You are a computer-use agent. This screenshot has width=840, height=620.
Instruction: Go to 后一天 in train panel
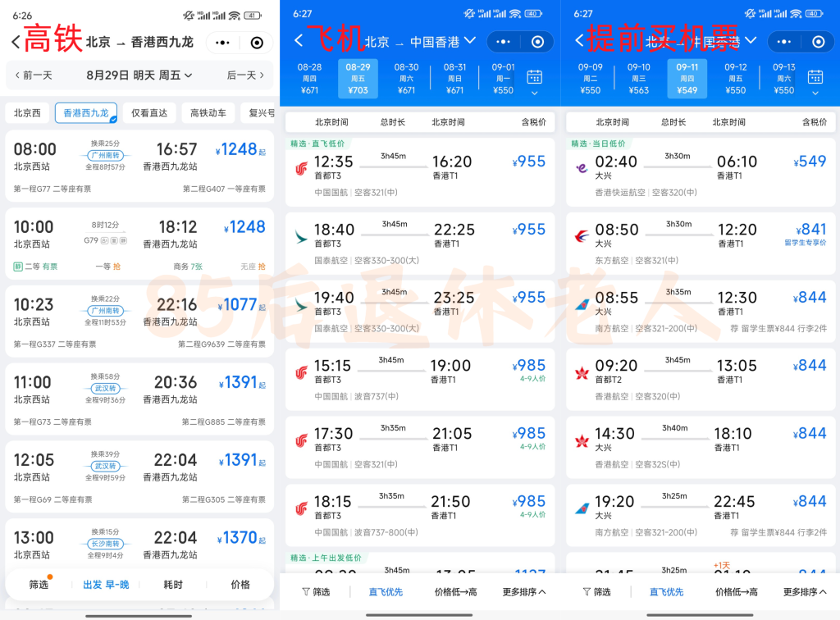coord(245,75)
